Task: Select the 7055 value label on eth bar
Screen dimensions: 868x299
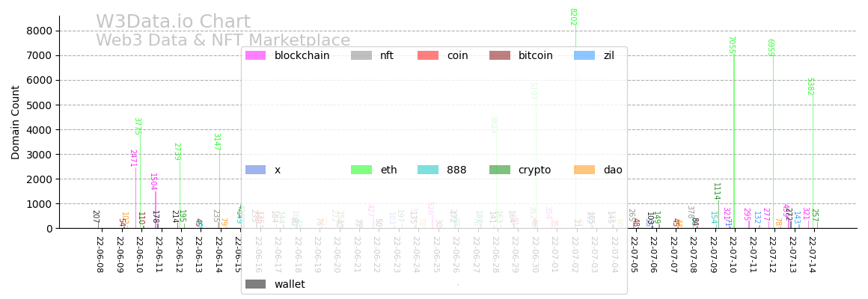Action: [x=731, y=45]
